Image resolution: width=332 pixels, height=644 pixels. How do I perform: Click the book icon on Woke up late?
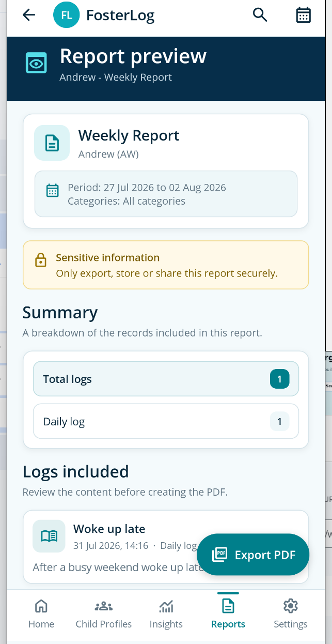coord(49,536)
